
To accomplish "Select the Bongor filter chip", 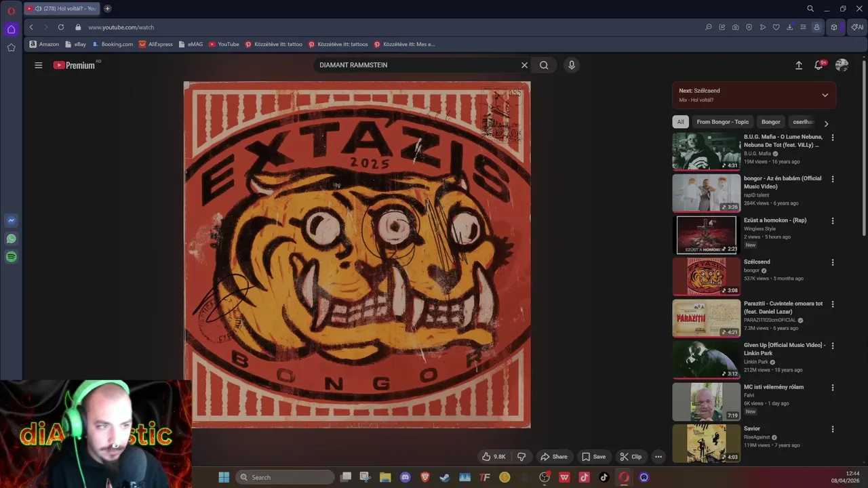I will 770,122.
